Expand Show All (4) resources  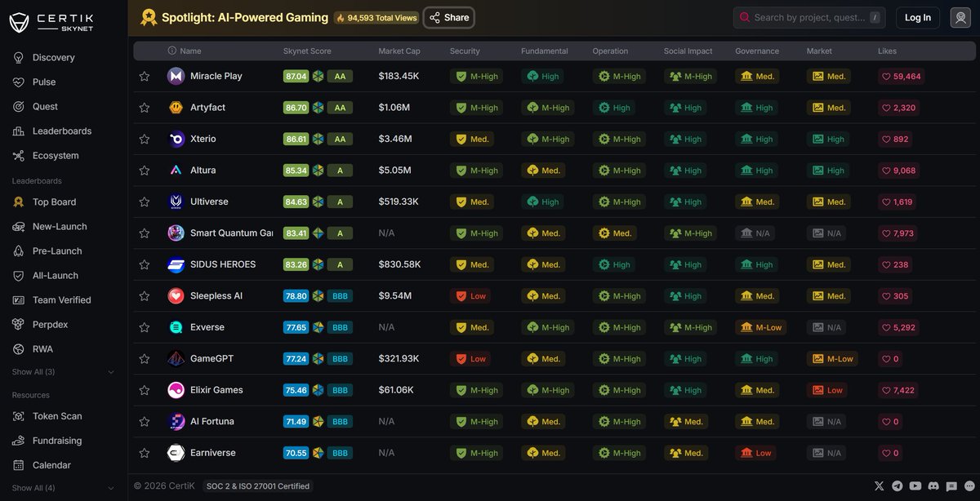[63, 488]
